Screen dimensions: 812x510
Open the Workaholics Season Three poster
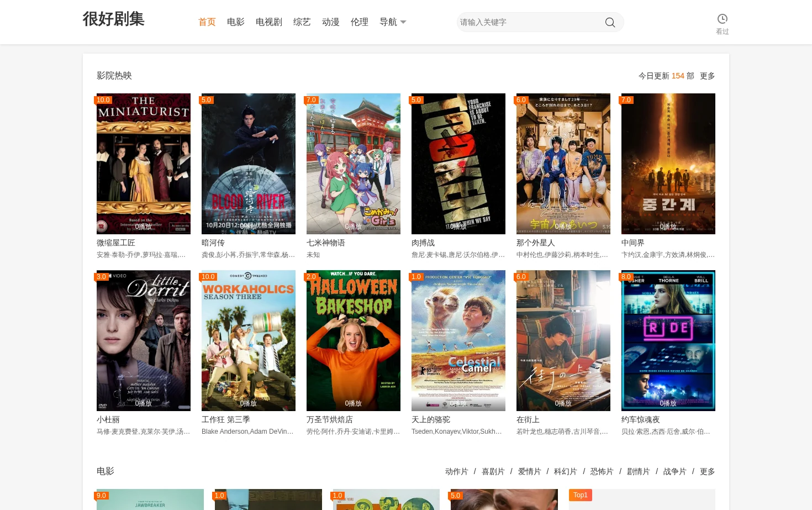(x=249, y=340)
